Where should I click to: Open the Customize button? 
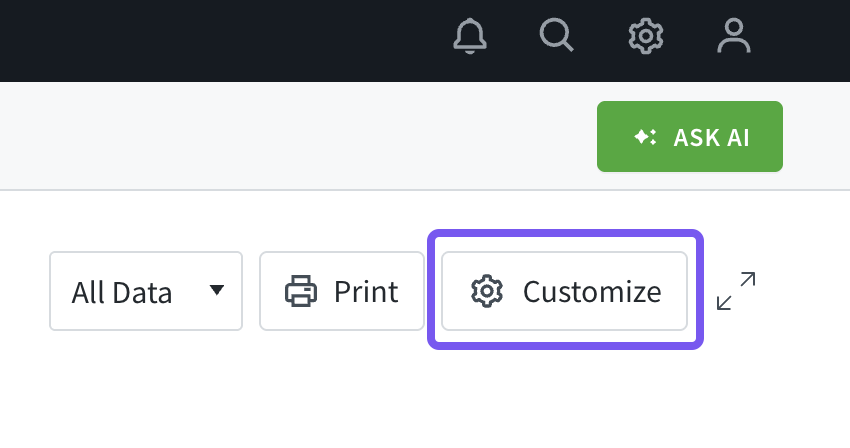(565, 291)
